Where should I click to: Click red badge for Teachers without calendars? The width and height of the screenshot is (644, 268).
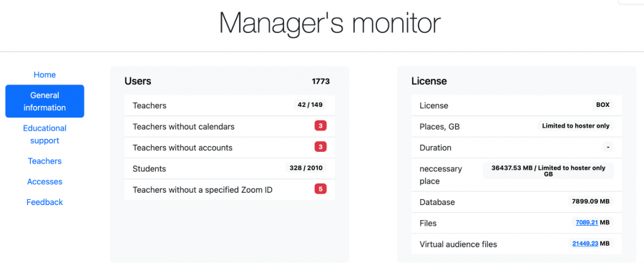(321, 126)
